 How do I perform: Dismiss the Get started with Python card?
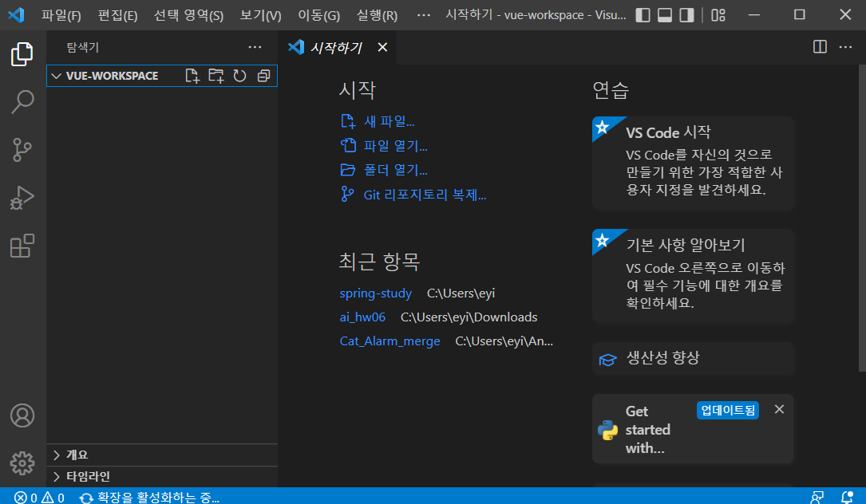(x=779, y=409)
